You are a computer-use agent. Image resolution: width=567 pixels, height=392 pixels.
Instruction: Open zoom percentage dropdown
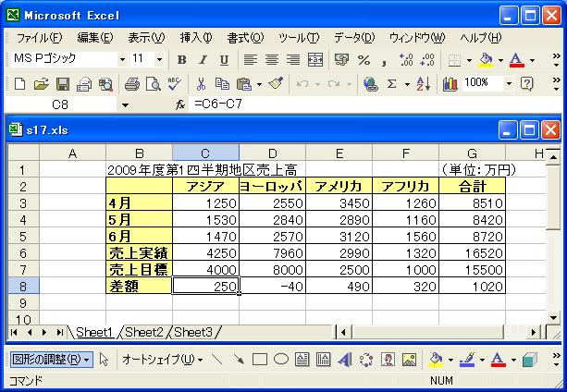click(509, 84)
